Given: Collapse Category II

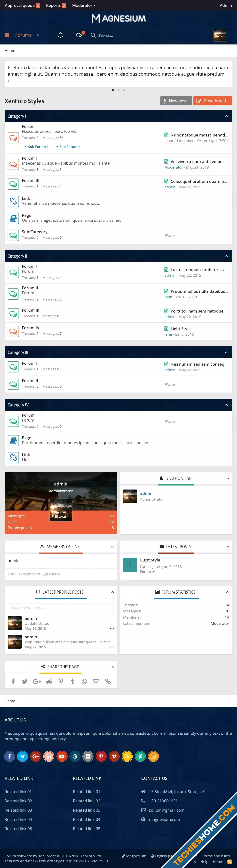Looking at the screenshot, I should (x=226, y=256).
